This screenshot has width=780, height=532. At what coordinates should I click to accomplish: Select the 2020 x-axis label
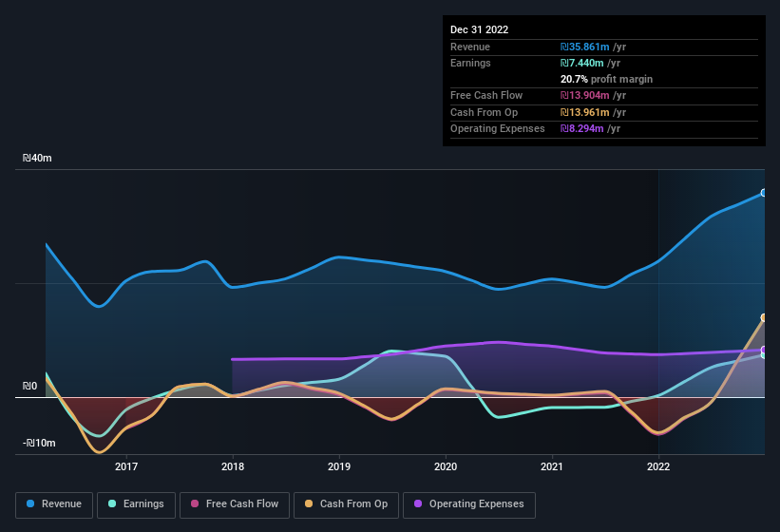click(446, 466)
